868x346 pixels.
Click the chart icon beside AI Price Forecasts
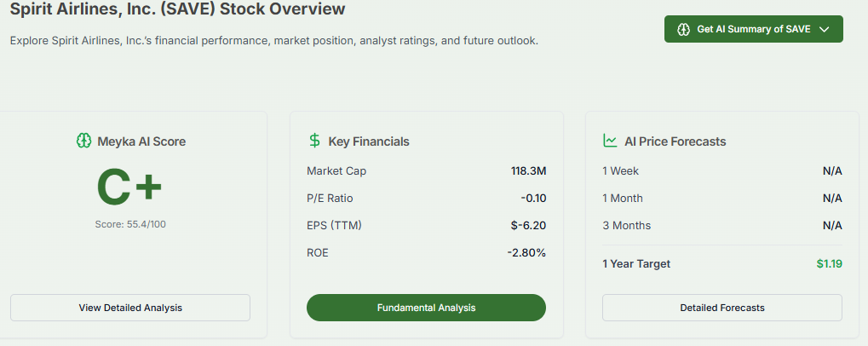click(x=610, y=141)
